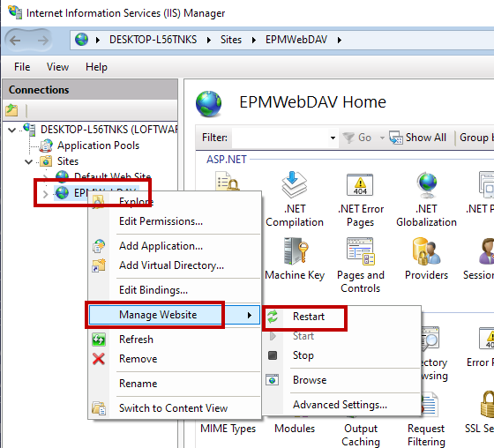Image resolution: width=494 pixels, height=448 pixels.
Task: Click the Go filter funnel icon
Action: click(348, 138)
